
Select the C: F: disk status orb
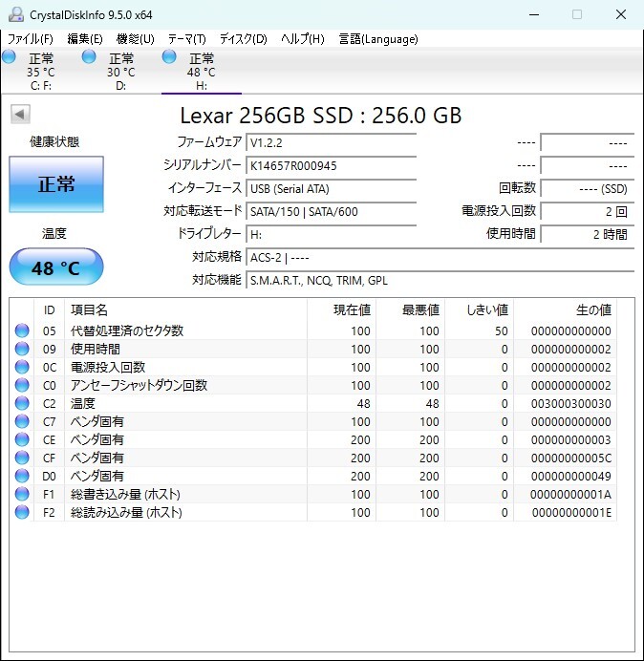(x=9, y=57)
